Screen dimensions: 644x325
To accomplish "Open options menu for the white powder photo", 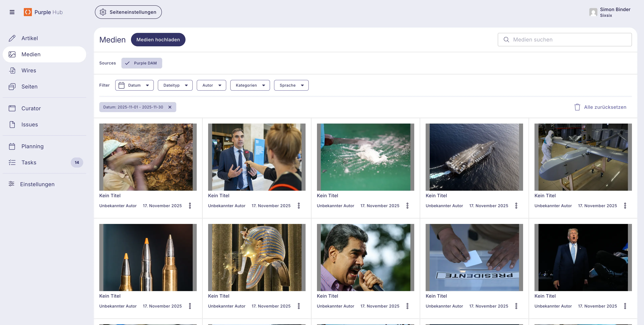I will (x=408, y=206).
